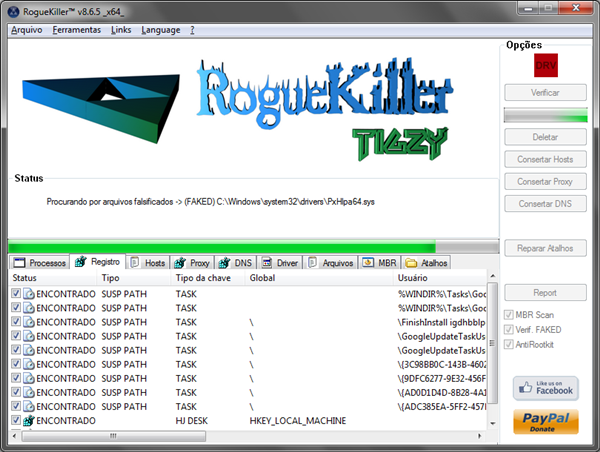The image size is (600, 452).
Task: Uncheck the 3C98BB0C row checkbox
Action: [16, 364]
